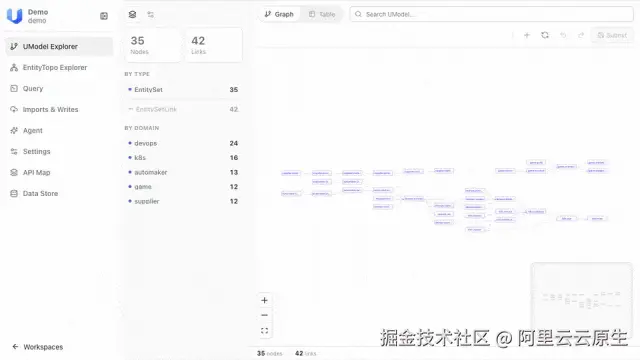
Task: Click the EntityTopo Explorer topology icon
Action: [x=14, y=67]
